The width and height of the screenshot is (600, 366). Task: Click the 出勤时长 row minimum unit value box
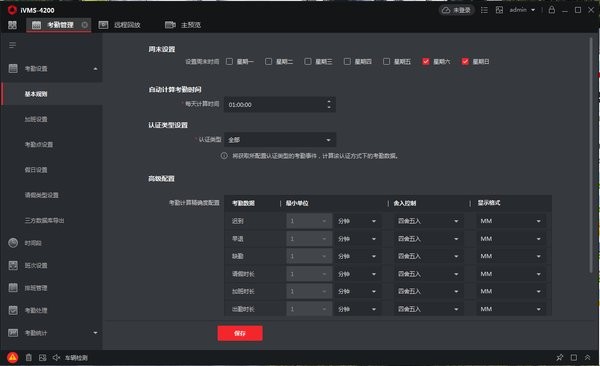coord(309,309)
